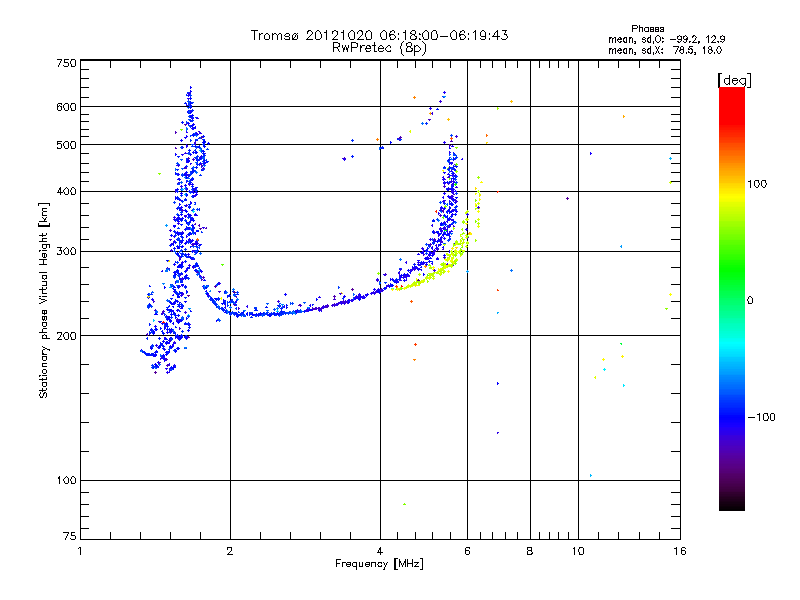Click the blue trace peak above 600 km
This screenshot has width=800, height=600.
[x=190, y=97]
